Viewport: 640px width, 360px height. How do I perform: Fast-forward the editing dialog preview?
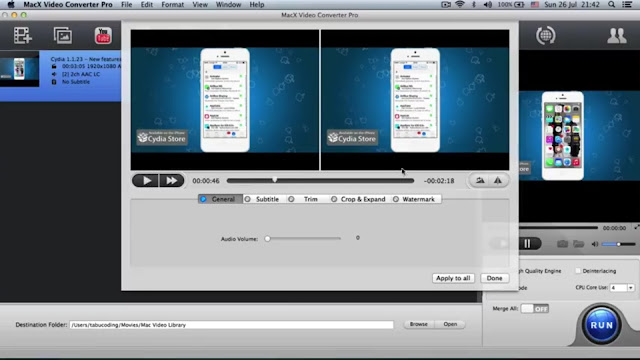pyautogui.click(x=171, y=180)
